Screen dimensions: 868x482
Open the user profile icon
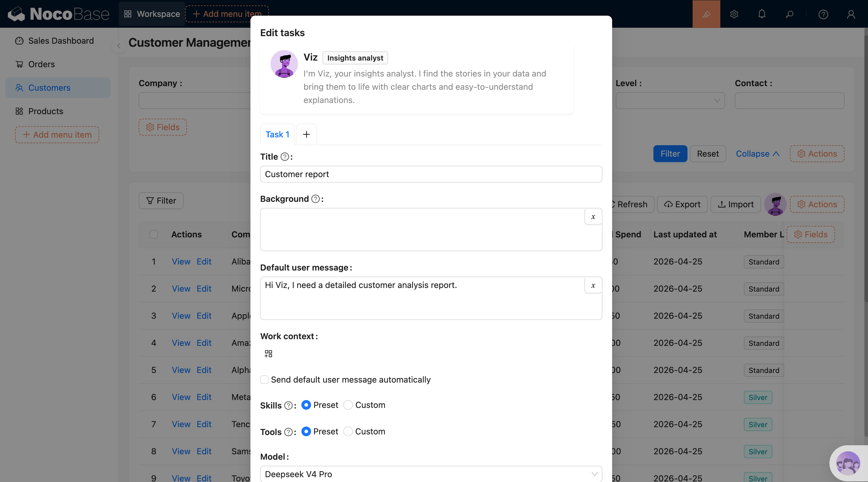point(851,14)
